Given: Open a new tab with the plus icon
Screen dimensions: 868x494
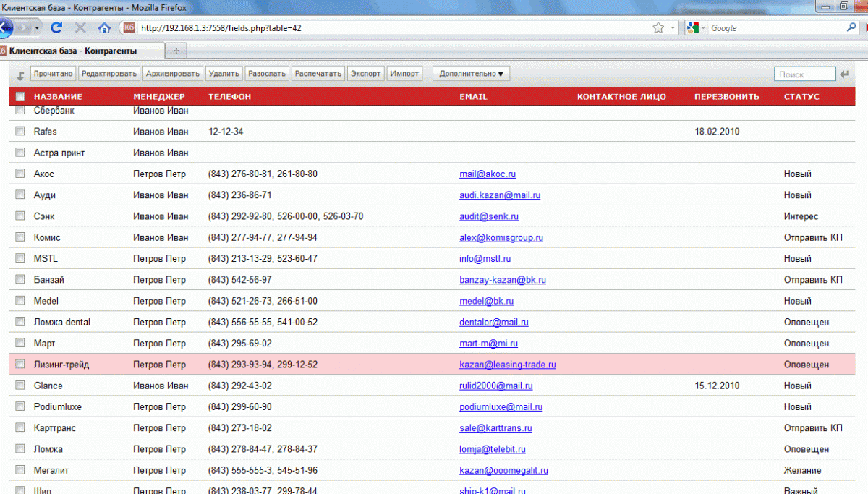Looking at the screenshot, I should (x=176, y=51).
